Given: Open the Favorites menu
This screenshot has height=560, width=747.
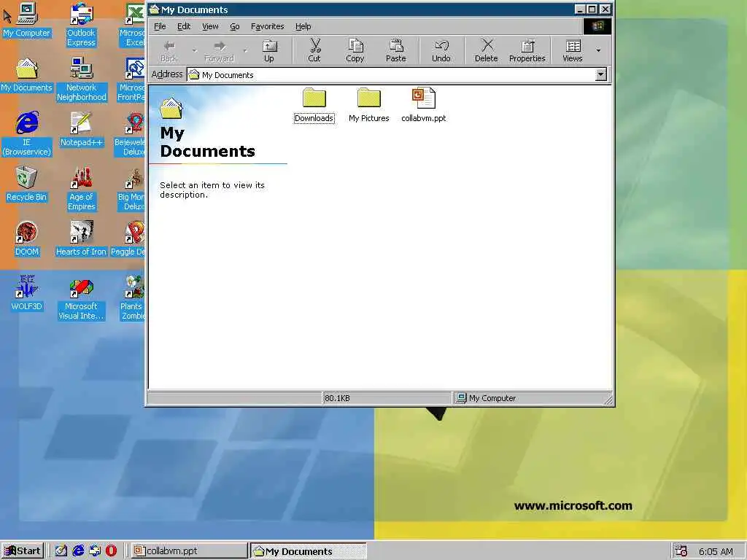Looking at the screenshot, I should (267, 26).
